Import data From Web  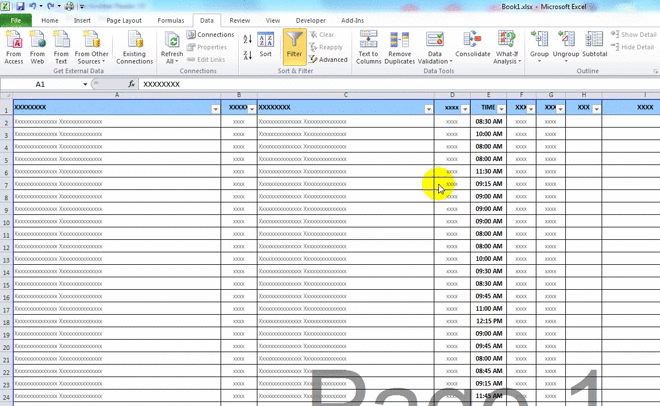coord(37,47)
